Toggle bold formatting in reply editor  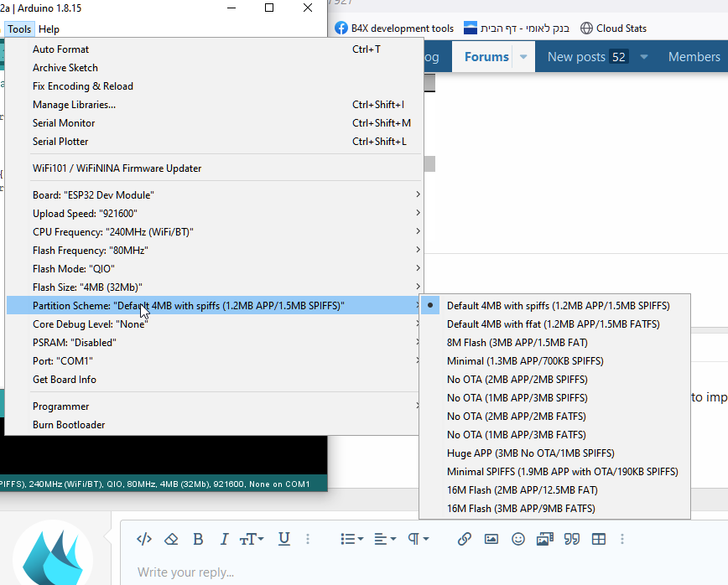pos(198,539)
